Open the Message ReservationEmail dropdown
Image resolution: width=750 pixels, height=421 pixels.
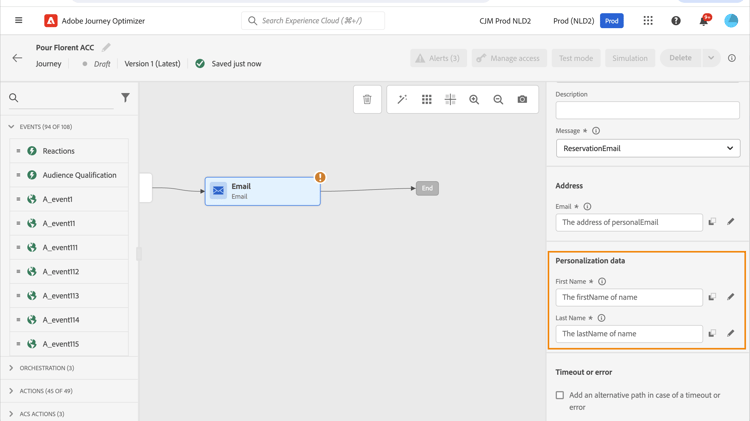click(x=648, y=148)
